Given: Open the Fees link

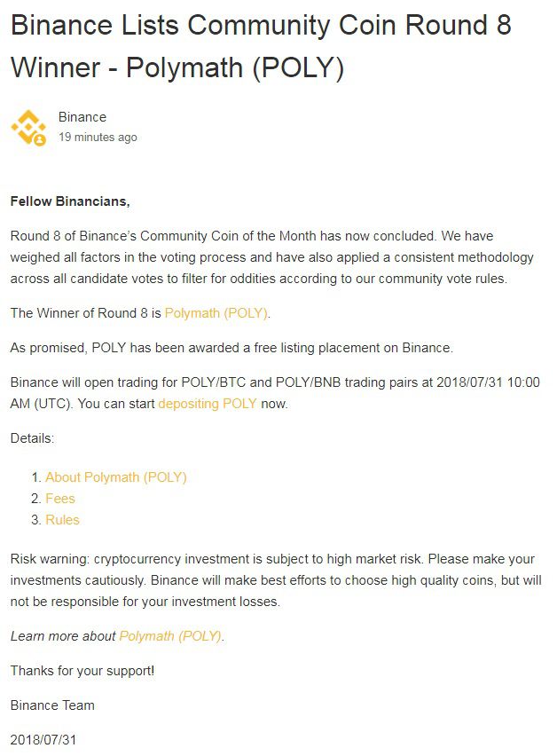Looking at the screenshot, I should click(x=60, y=499).
